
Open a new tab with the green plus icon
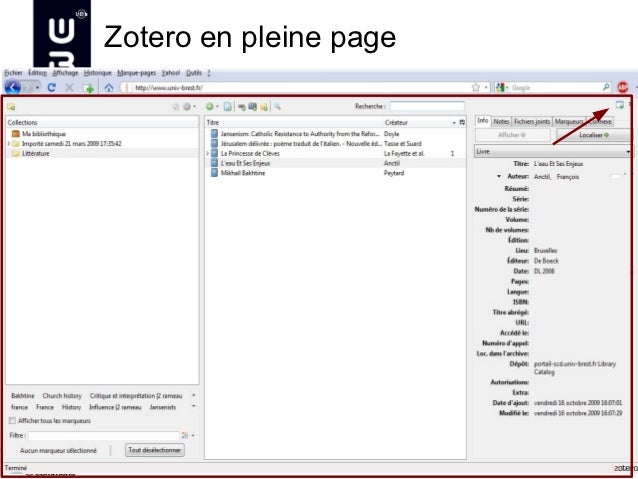click(x=88, y=88)
